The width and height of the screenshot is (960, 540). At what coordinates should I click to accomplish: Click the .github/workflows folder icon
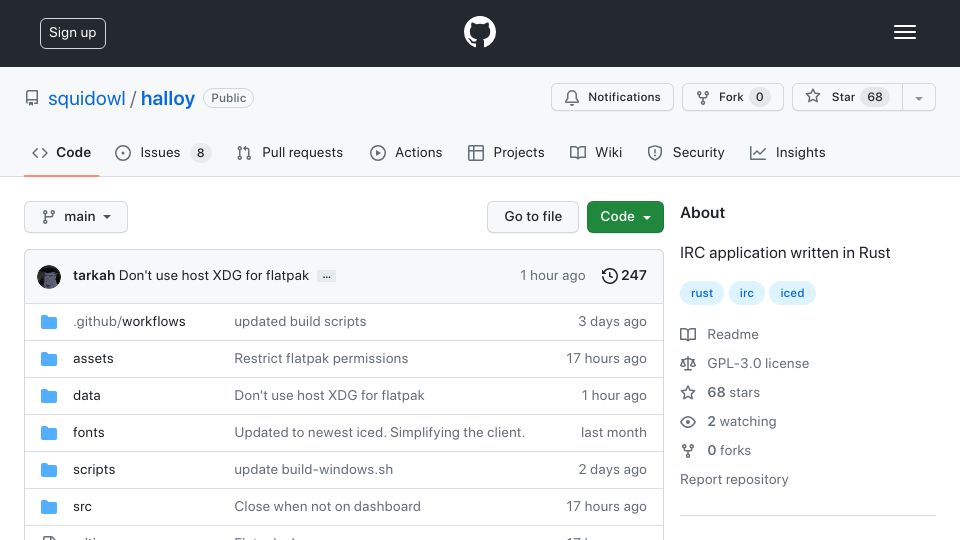49,322
